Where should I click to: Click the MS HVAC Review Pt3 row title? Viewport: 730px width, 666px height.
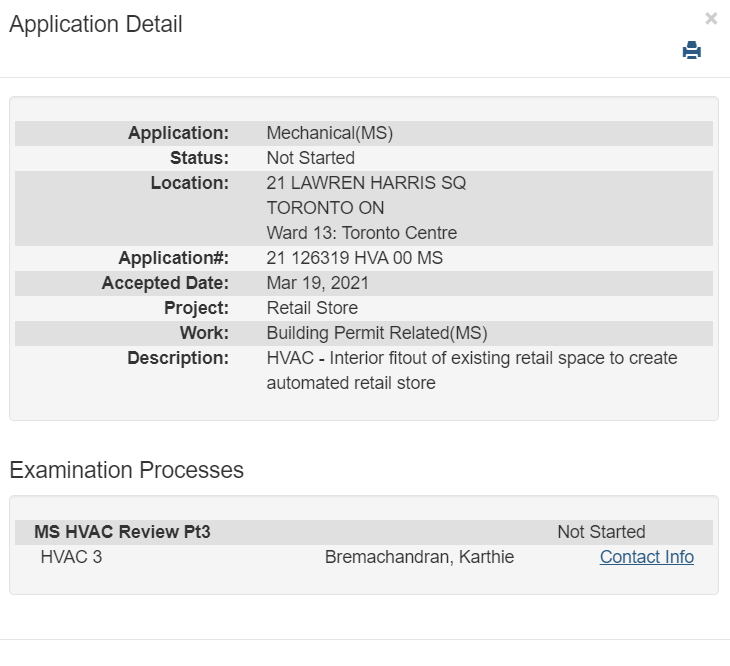tap(122, 532)
